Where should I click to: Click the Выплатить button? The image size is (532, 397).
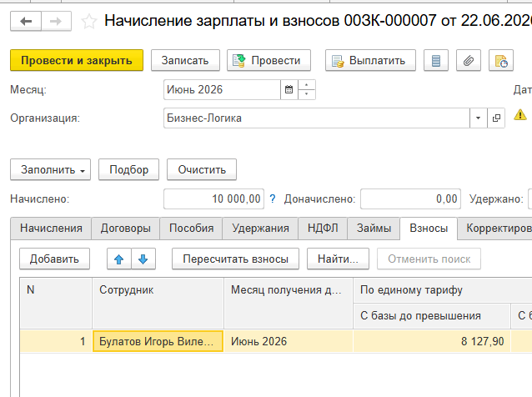370,60
